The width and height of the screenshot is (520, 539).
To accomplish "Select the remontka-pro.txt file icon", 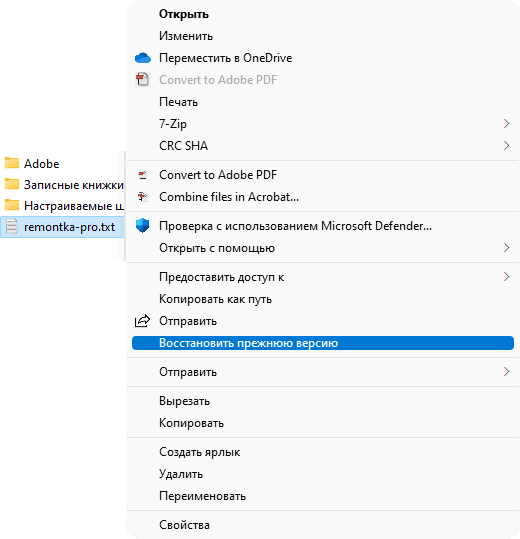I will coord(12,227).
